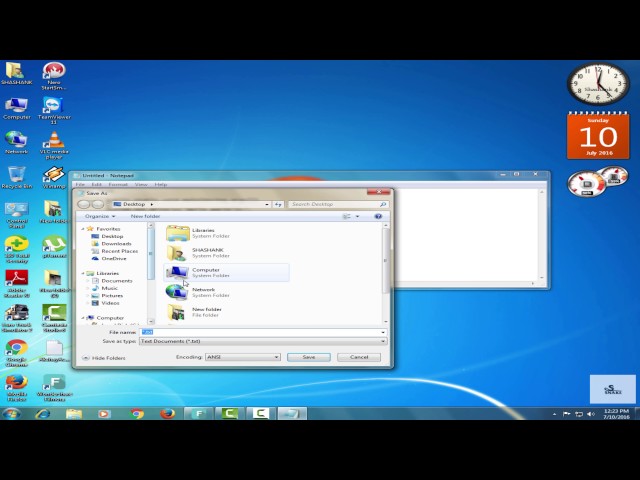Collapse the Favorites tree group

tap(83, 229)
